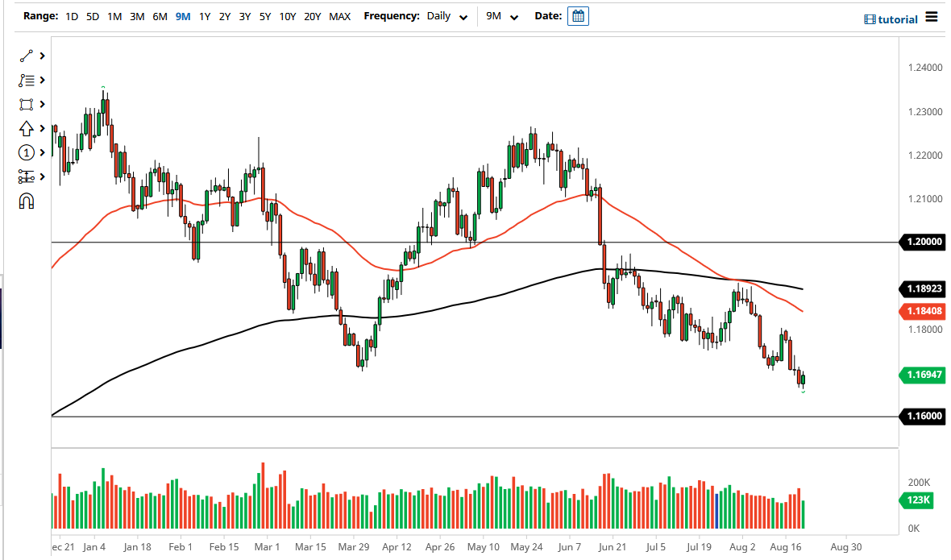Select the arrow marker tool
The image size is (951, 560).
(27, 129)
